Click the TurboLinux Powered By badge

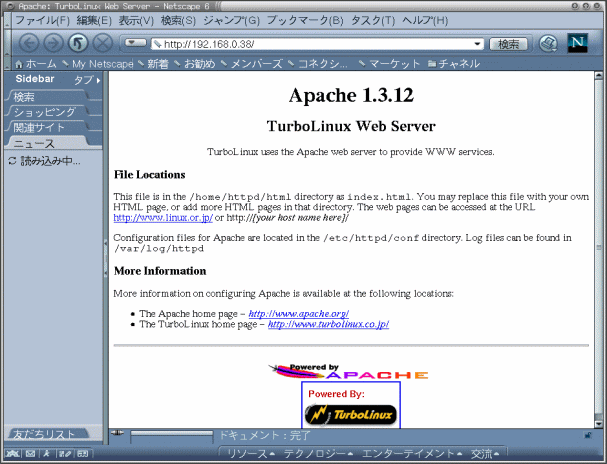(x=350, y=407)
